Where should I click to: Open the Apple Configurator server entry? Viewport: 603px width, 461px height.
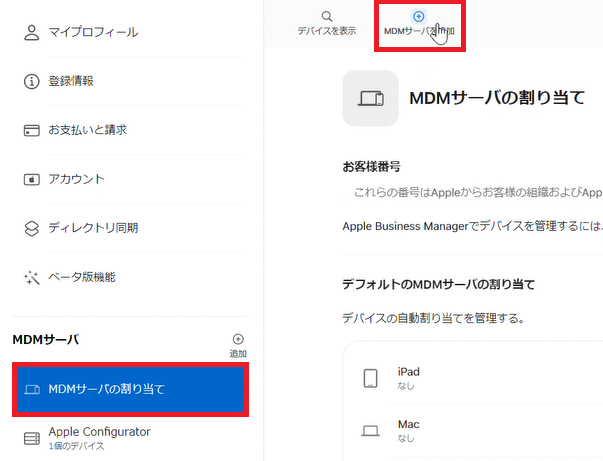click(x=130, y=438)
